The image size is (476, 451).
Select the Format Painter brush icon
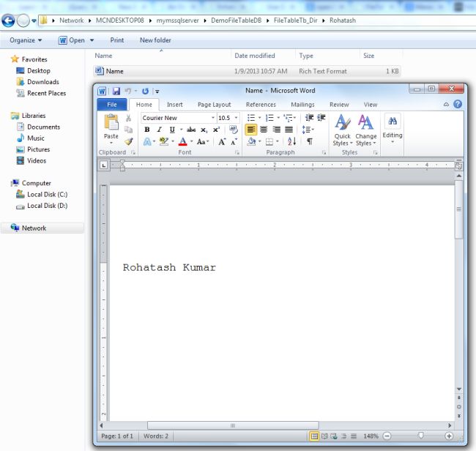click(x=128, y=141)
